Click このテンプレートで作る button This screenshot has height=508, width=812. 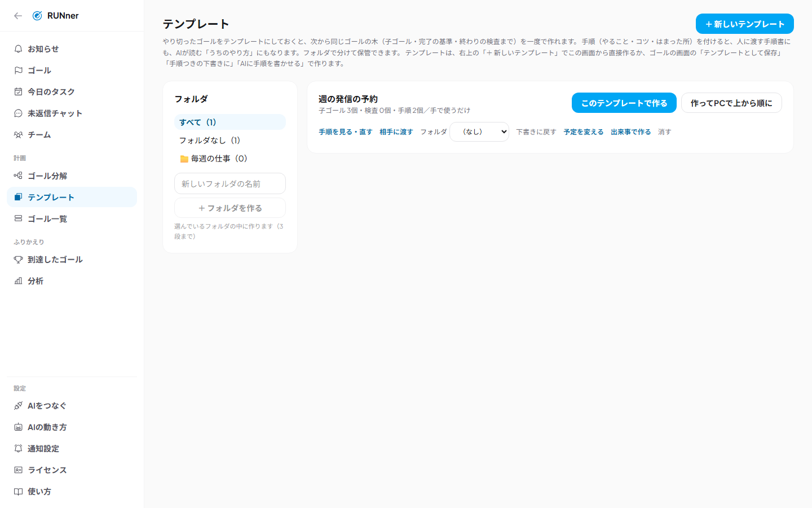624,103
